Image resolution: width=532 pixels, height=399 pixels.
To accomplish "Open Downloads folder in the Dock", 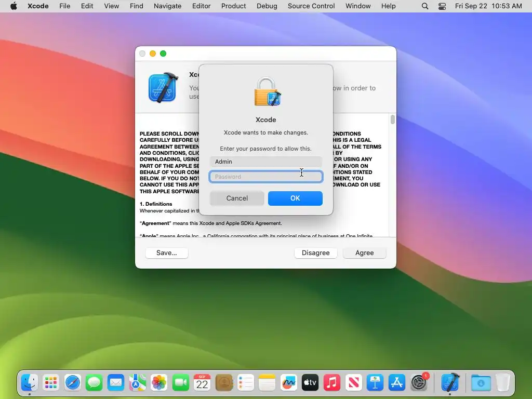I will point(481,383).
